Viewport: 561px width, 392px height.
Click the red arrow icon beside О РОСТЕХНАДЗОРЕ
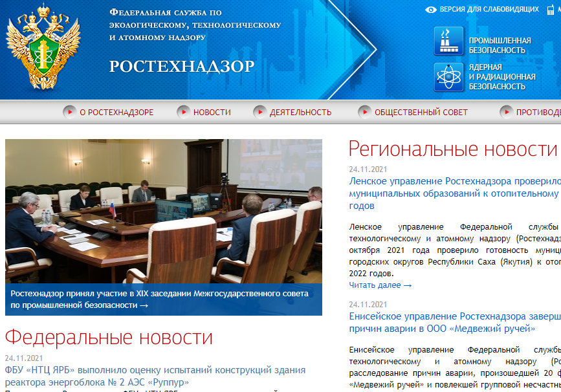71,111
